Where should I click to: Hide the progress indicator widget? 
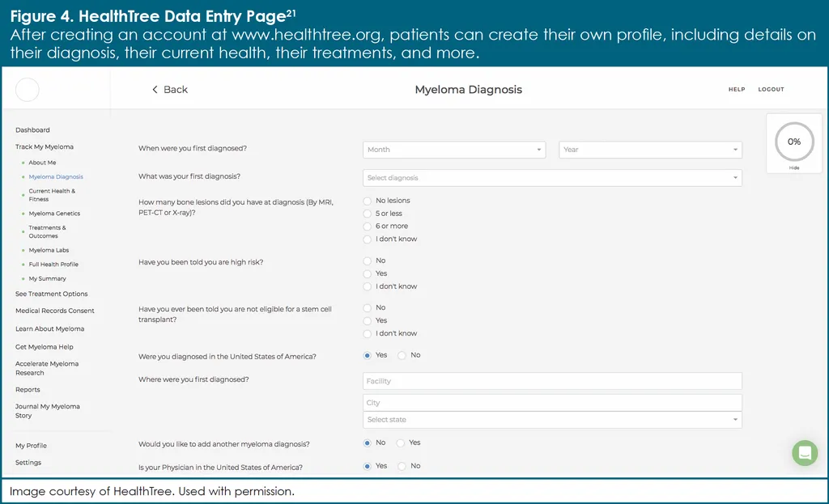point(794,168)
